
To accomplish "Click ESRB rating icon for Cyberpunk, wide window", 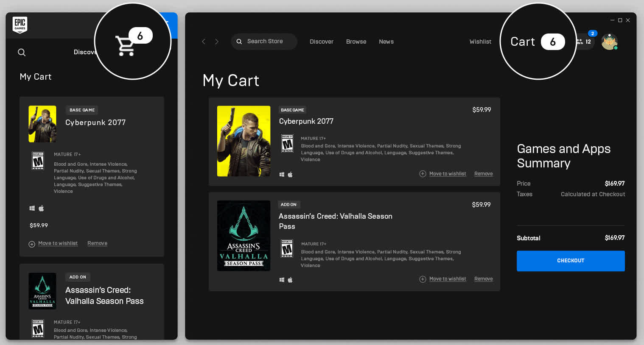I will tap(287, 143).
